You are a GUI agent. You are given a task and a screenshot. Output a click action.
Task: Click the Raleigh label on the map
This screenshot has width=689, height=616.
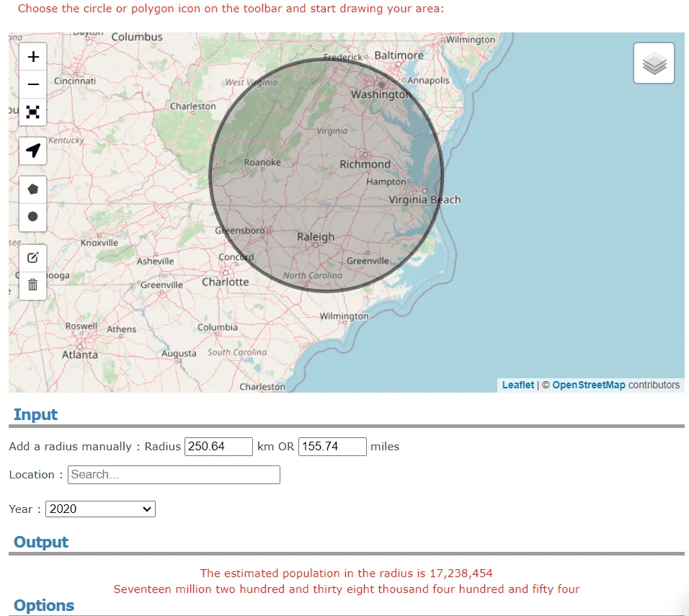coord(316,237)
